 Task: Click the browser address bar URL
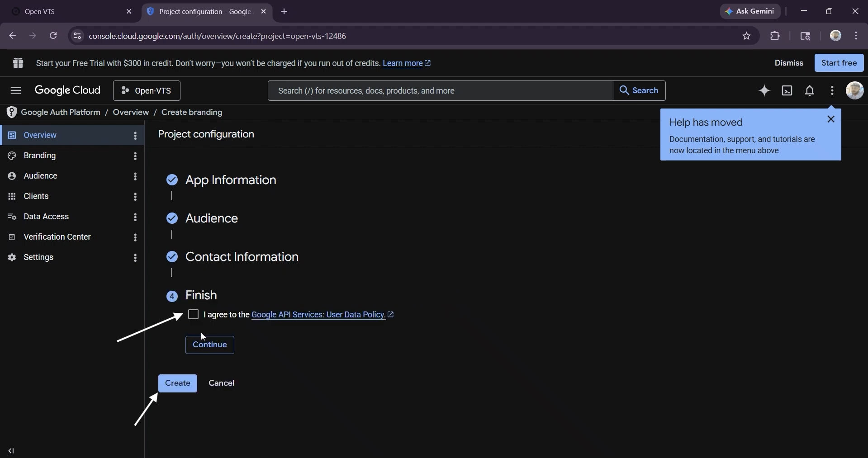pos(218,36)
